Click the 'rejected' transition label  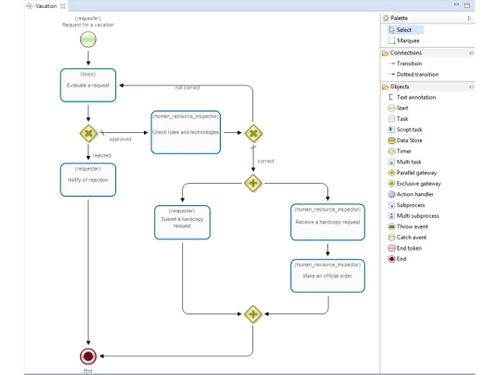(102, 156)
